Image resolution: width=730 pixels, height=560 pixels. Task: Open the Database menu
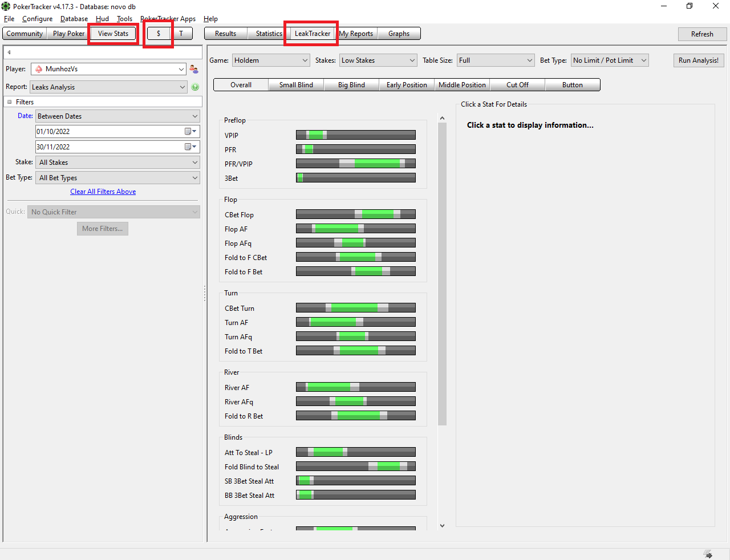[x=74, y=19]
